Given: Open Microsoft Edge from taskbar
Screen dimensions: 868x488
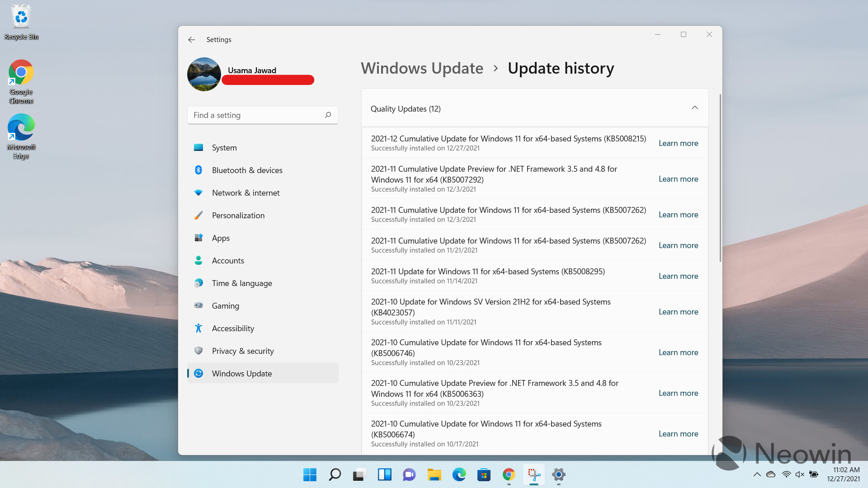Looking at the screenshot, I should tap(458, 474).
